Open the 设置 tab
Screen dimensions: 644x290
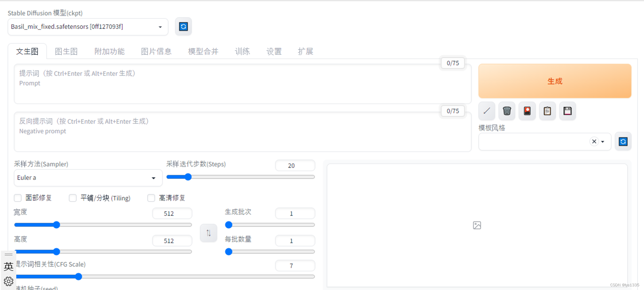274,51
